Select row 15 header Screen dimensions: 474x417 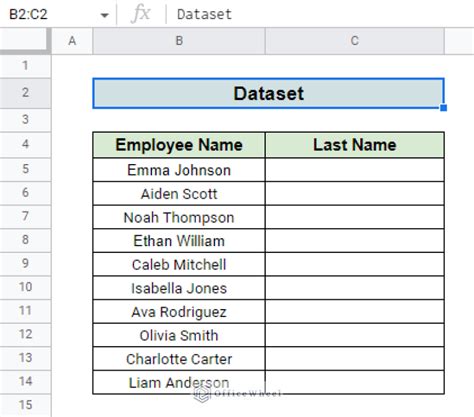[25, 405]
